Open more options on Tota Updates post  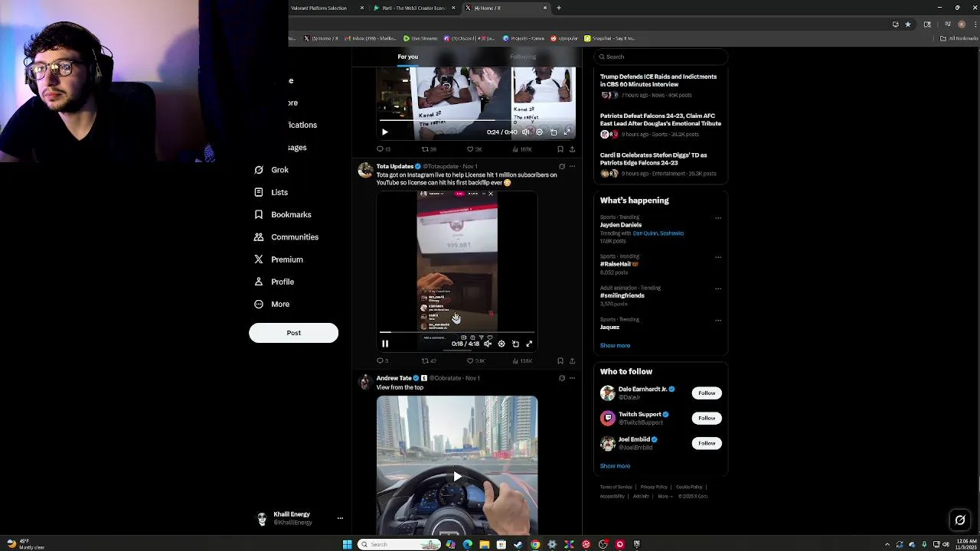pos(572,166)
